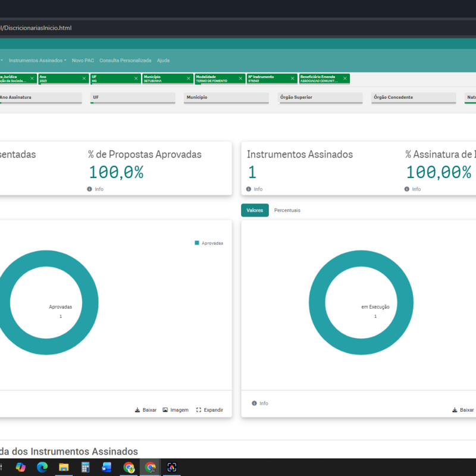This screenshot has width=476, height=476.
Task: Click the Aprovadas legend color swatch
Action: coord(197,243)
